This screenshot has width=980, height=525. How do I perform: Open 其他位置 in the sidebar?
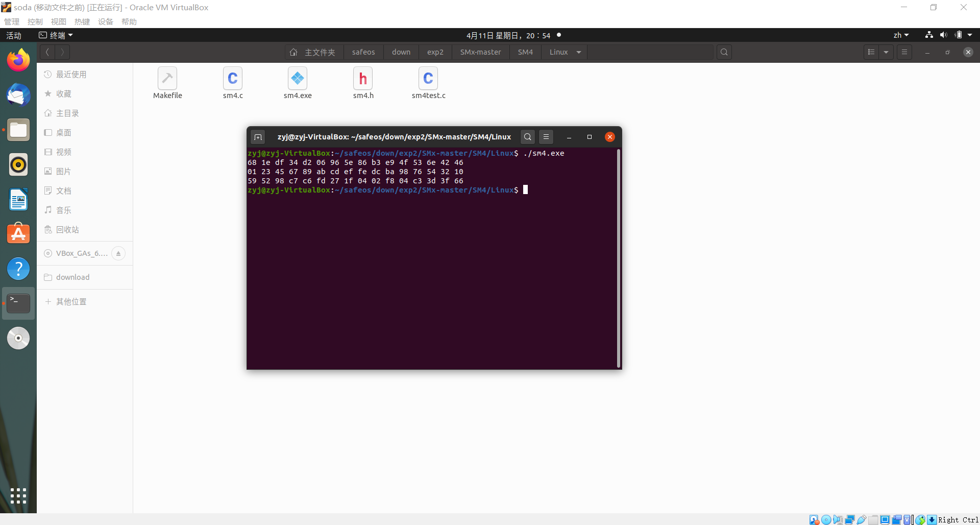(85, 302)
